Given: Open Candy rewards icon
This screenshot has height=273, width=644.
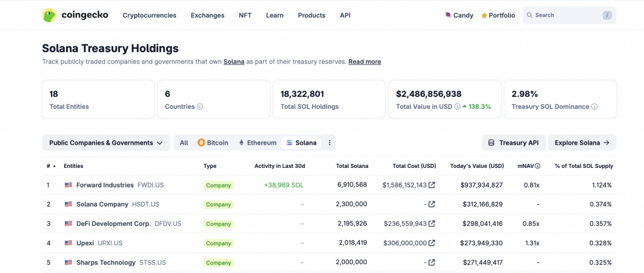Looking at the screenshot, I should click(448, 15).
